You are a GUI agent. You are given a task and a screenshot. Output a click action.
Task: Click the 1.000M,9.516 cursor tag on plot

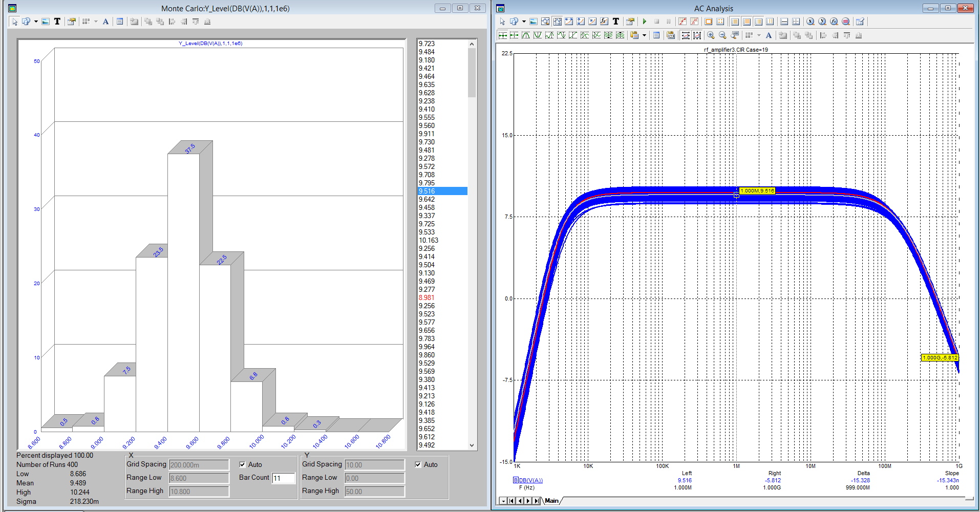[x=757, y=190]
